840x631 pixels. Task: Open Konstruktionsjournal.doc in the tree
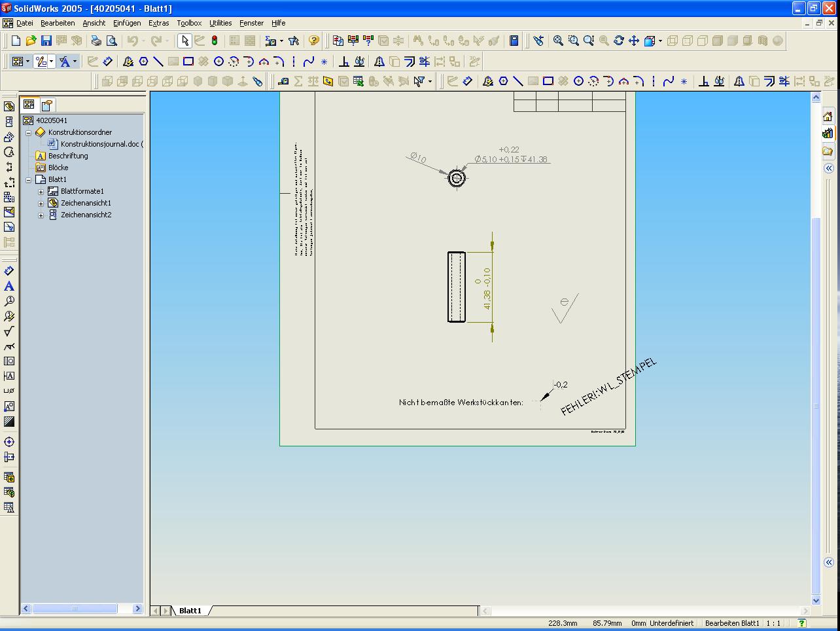tap(100, 144)
